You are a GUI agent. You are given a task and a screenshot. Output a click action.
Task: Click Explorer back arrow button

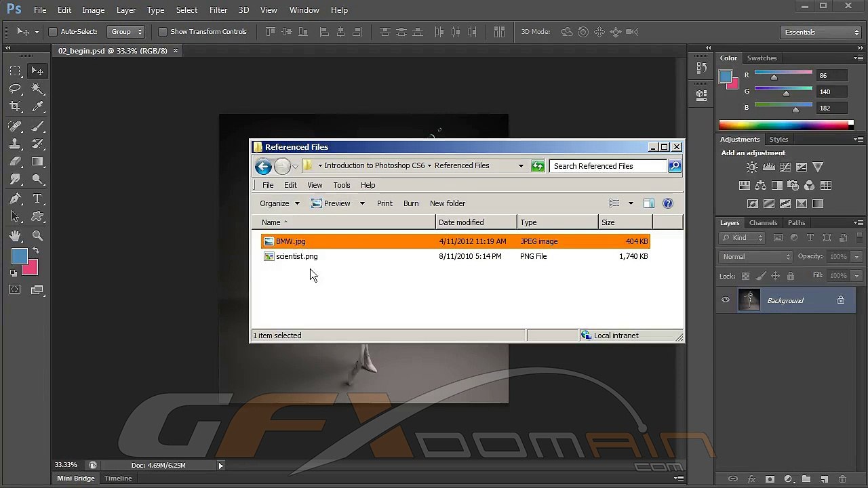coord(263,166)
